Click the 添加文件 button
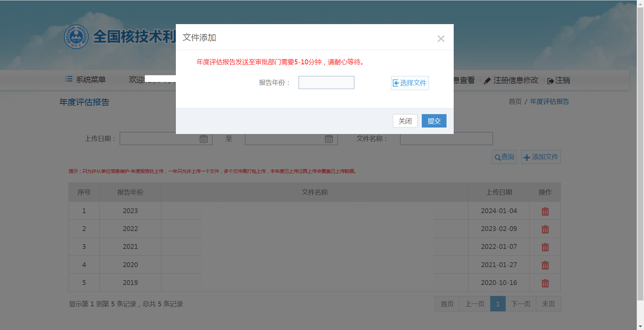 pos(541,157)
